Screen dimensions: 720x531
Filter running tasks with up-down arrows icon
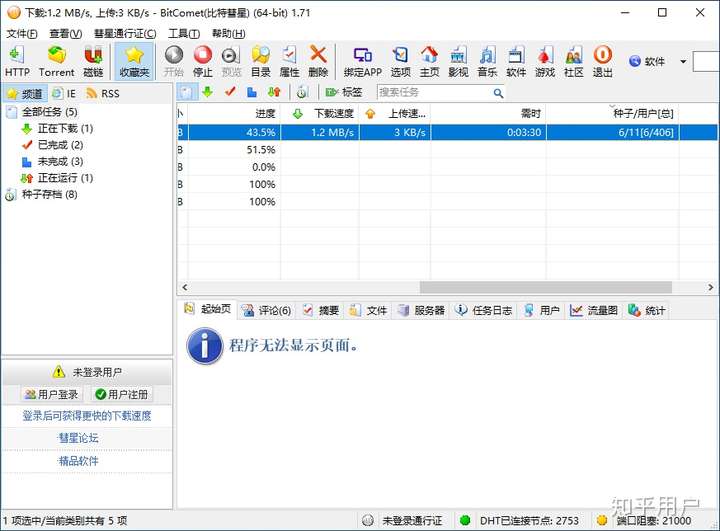(x=274, y=92)
